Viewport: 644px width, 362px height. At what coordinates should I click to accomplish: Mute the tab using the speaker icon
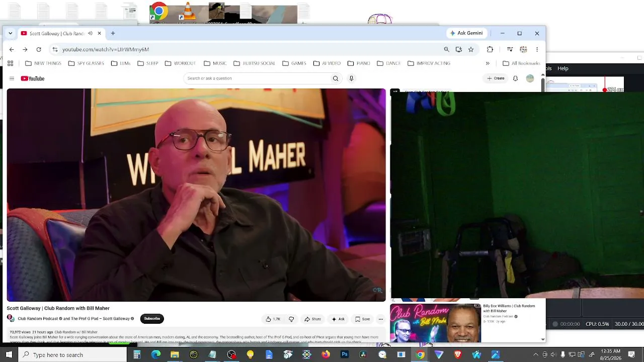(90, 33)
